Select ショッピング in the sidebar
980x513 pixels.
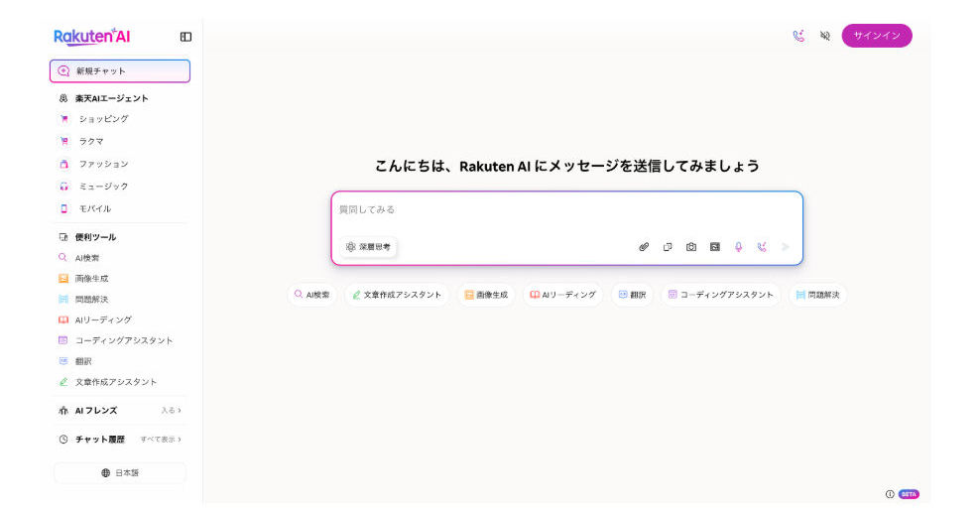(x=103, y=119)
